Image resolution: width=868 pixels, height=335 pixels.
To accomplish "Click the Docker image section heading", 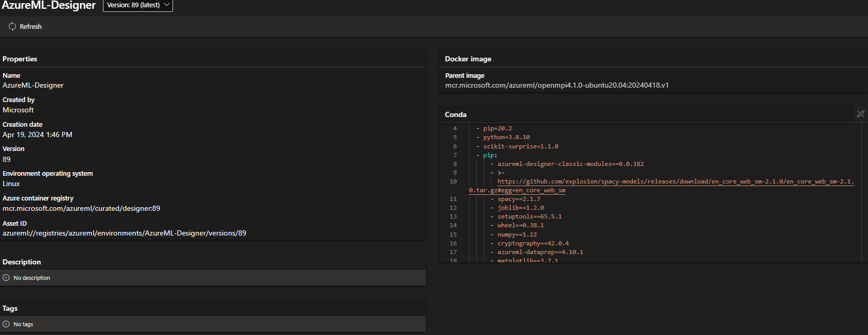I will coord(468,59).
